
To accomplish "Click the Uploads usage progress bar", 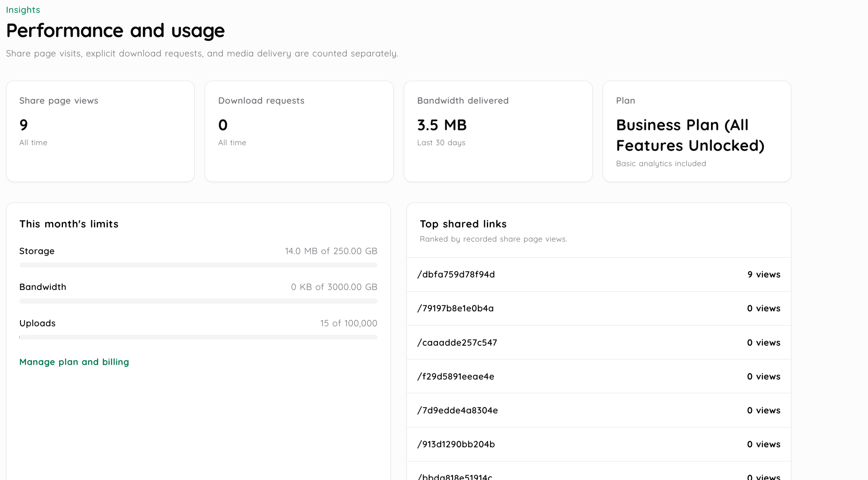I will 198,337.
